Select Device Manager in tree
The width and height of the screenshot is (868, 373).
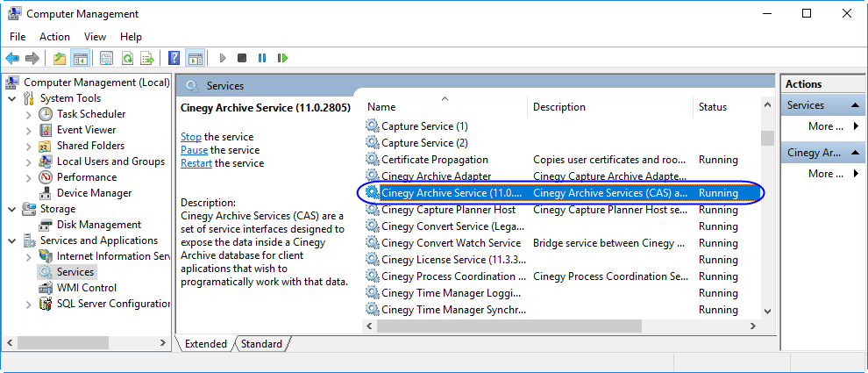pos(94,193)
